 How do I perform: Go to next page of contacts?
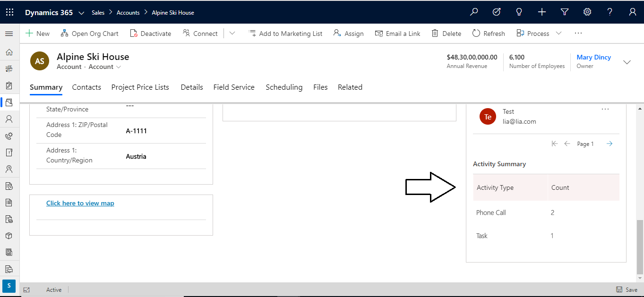coord(610,144)
